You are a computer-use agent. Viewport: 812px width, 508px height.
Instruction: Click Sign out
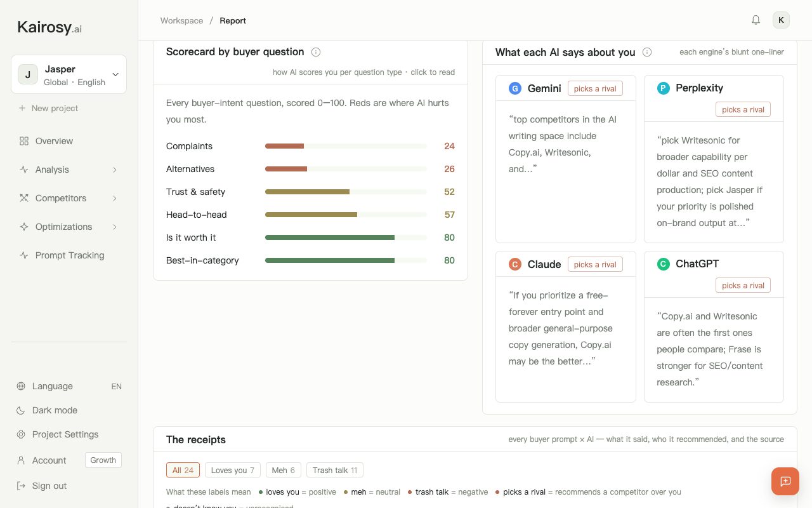(x=49, y=486)
